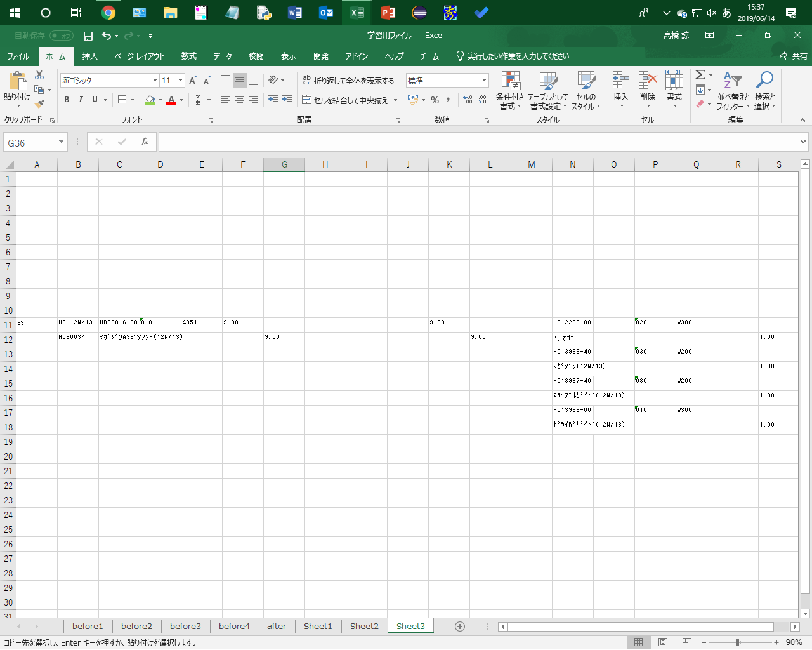Viewport: 812px width, 650px height.
Task: Toggle bold formatting
Action: [67, 100]
